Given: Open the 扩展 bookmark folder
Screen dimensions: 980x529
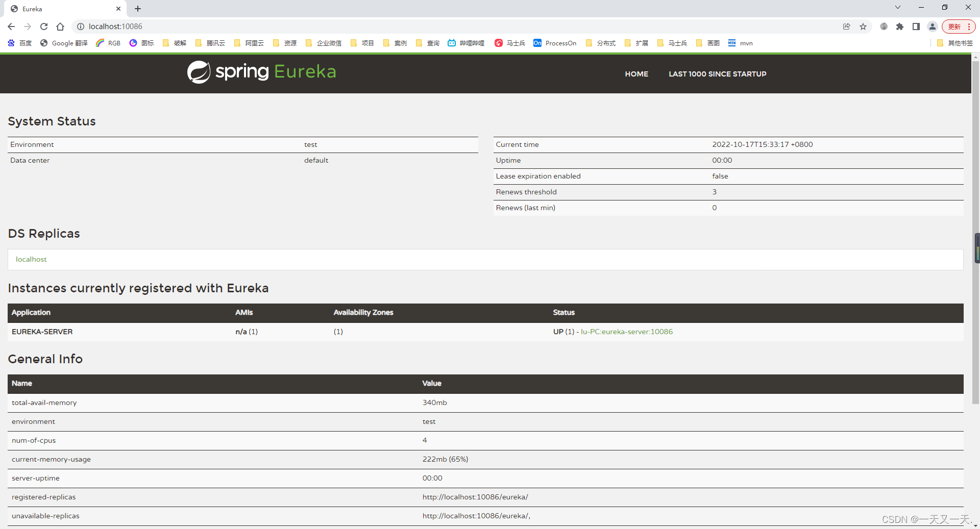Looking at the screenshot, I should coord(636,43).
